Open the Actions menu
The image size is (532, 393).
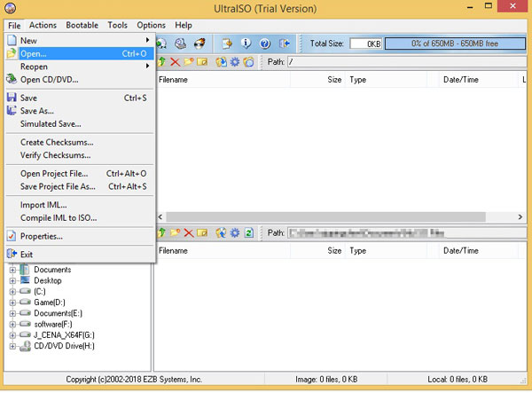tap(43, 25)
